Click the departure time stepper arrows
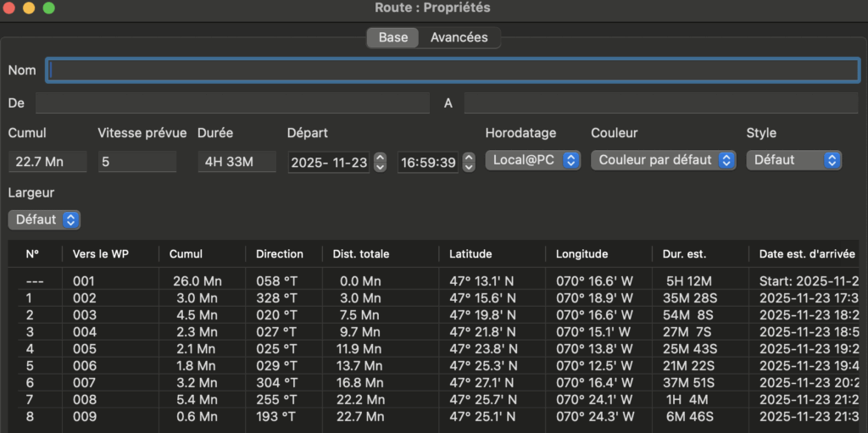 (x=469, y=161)
